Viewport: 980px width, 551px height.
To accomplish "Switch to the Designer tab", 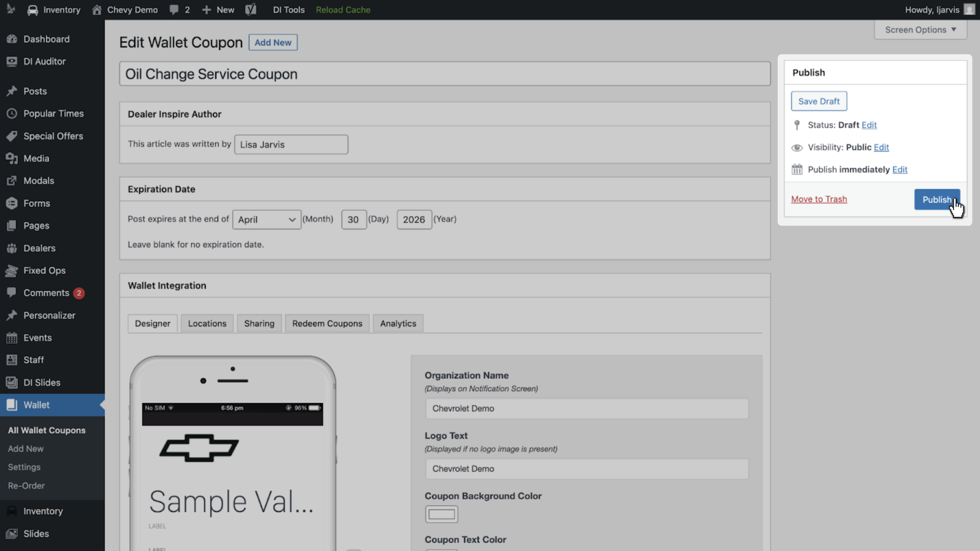I will pyautogui.click(x=152, y=323).
